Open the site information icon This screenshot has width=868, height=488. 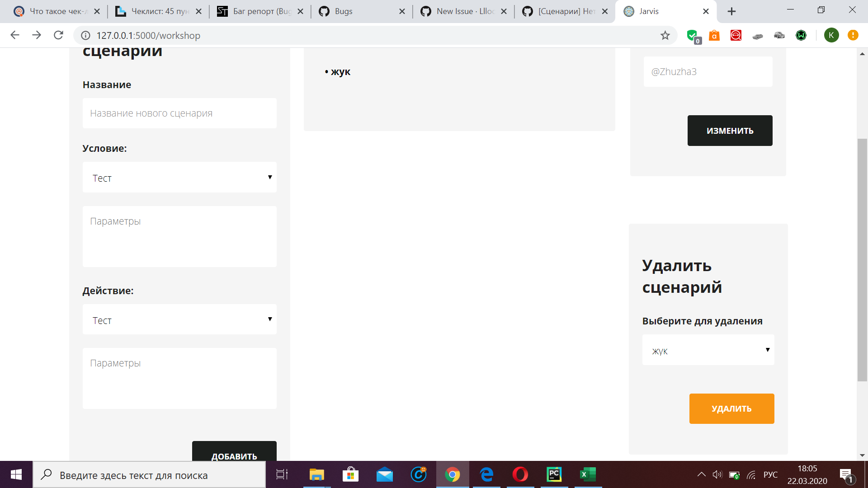[x=85, y=35]
